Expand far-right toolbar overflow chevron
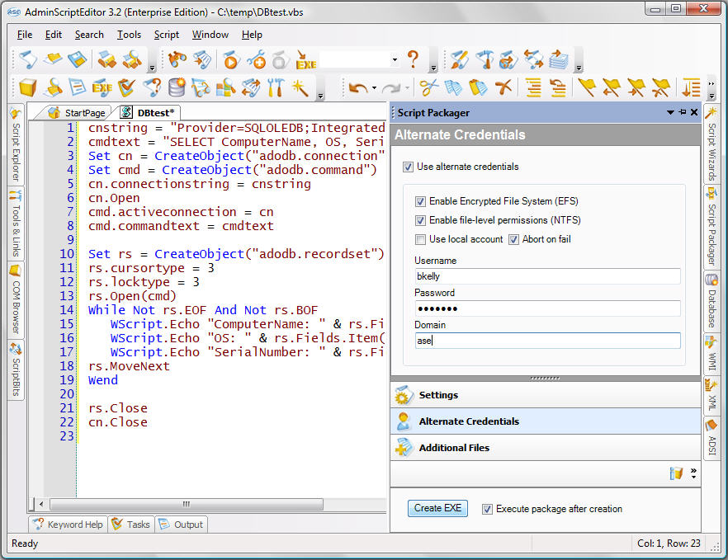The image size is (728, 560). pyautogui.click(x=711, y=90)
